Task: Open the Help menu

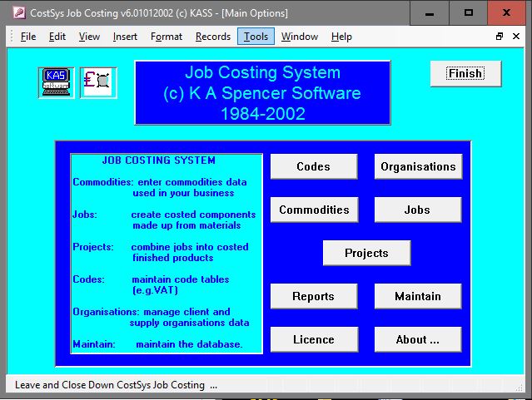Action: tap(341, 37)
